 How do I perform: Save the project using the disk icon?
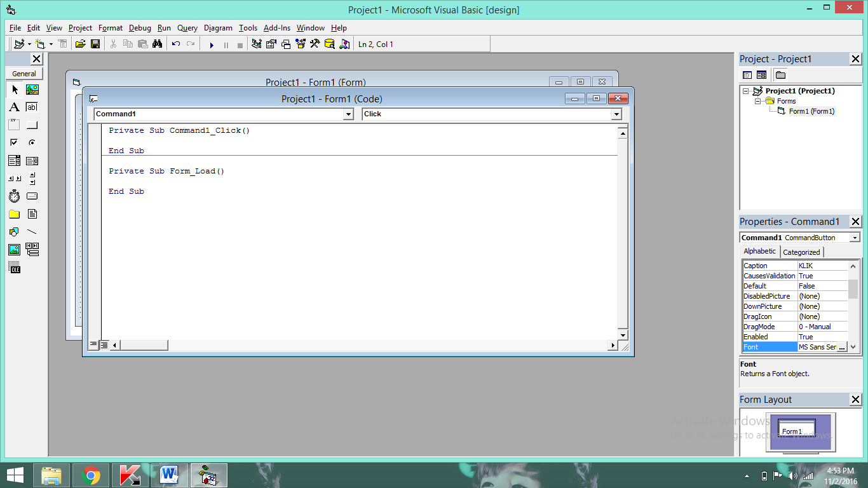tap(95, 44)
